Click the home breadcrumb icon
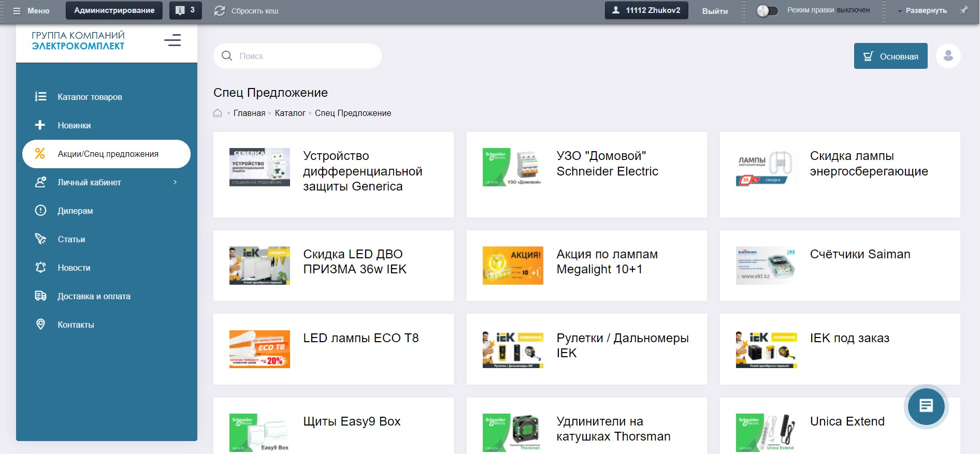The height and width of the screenshot is (454, 980). click(218, 113)
